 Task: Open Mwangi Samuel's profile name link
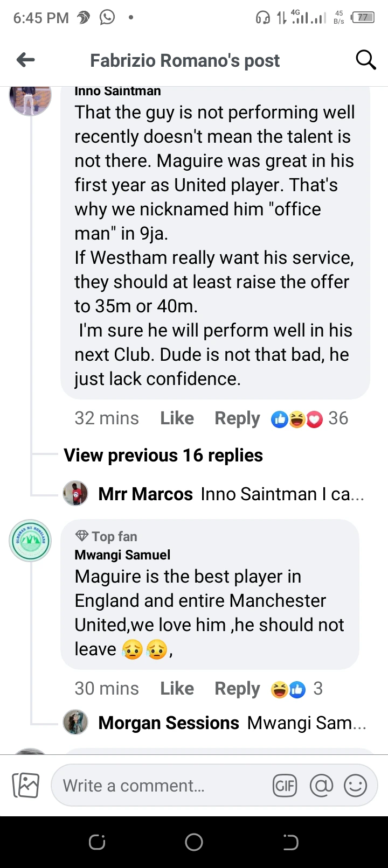(122, 555)
